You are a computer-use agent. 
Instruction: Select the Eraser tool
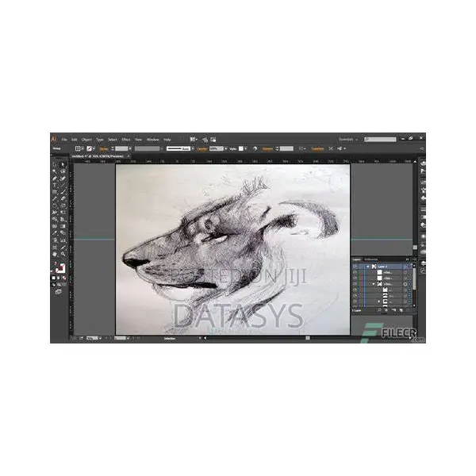click(x=63, y=199)
